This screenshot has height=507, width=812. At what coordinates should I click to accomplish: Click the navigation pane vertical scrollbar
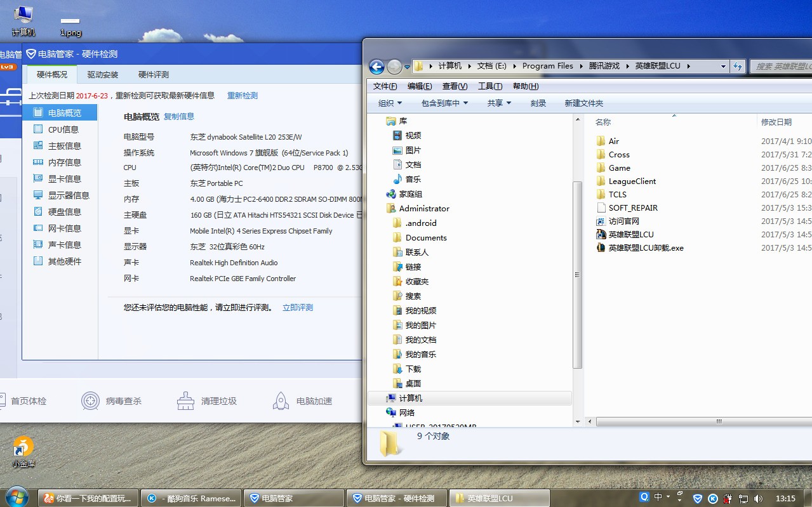[577, 274]
